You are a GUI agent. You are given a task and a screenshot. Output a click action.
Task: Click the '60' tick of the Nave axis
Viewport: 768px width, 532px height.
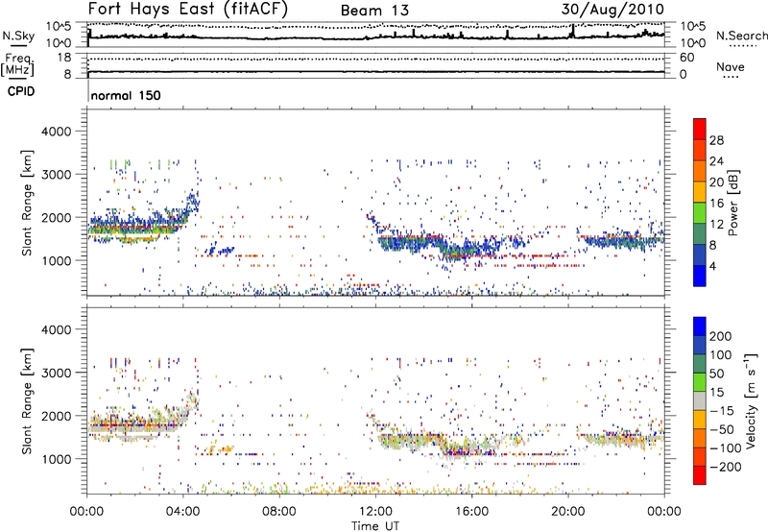pos(686,58)
